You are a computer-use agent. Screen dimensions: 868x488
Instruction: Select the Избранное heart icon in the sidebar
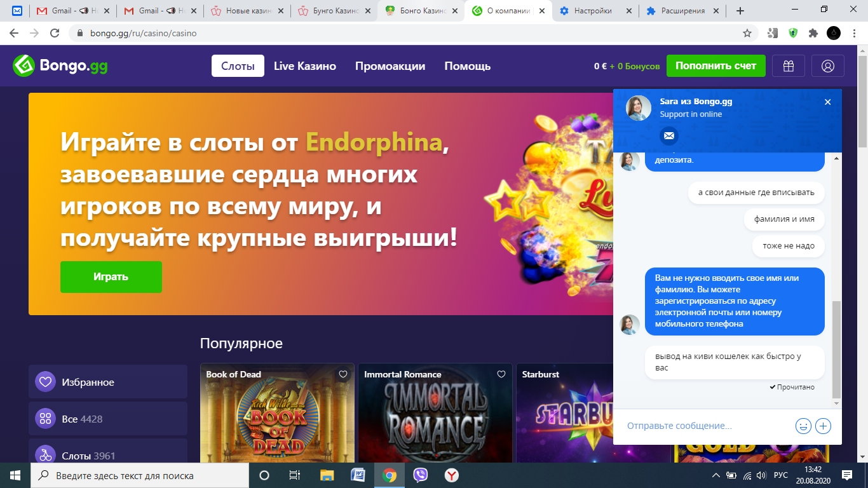point(44,381)
